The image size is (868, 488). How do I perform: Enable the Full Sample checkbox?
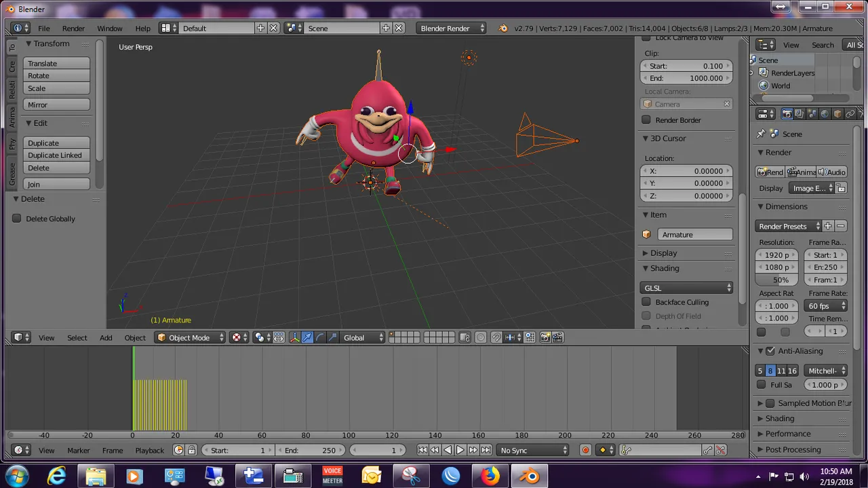(762, 385)
